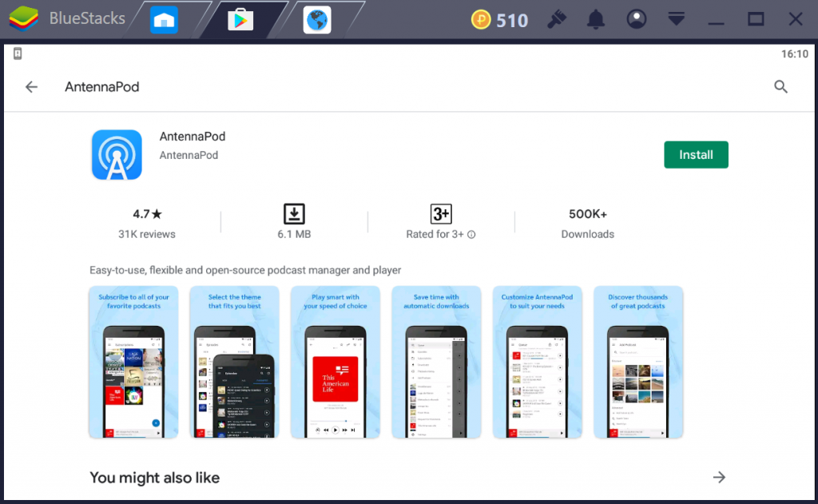Open the search magnifier icon
818x504 pixels.
coord(780,87)
